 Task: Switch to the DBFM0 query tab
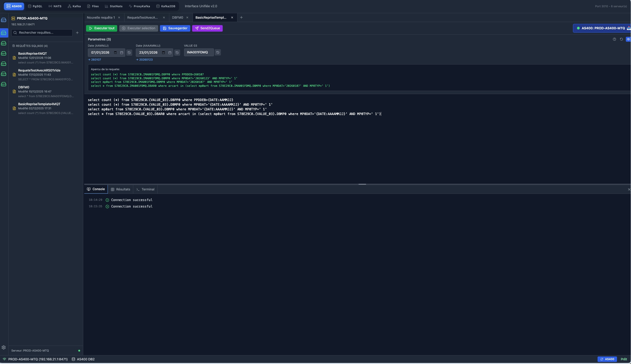click(x=177, y=18)
